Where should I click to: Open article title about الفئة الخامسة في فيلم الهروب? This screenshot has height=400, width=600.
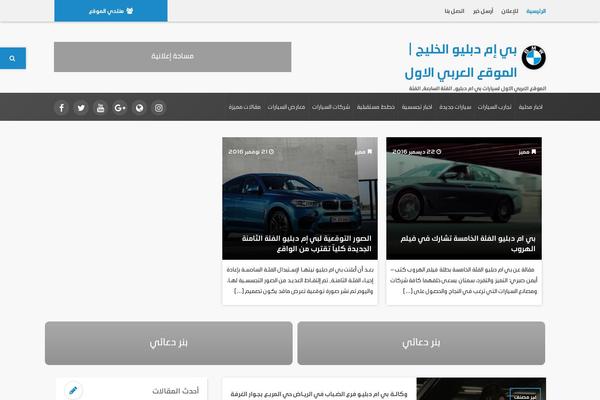click(x=468, y=243)
